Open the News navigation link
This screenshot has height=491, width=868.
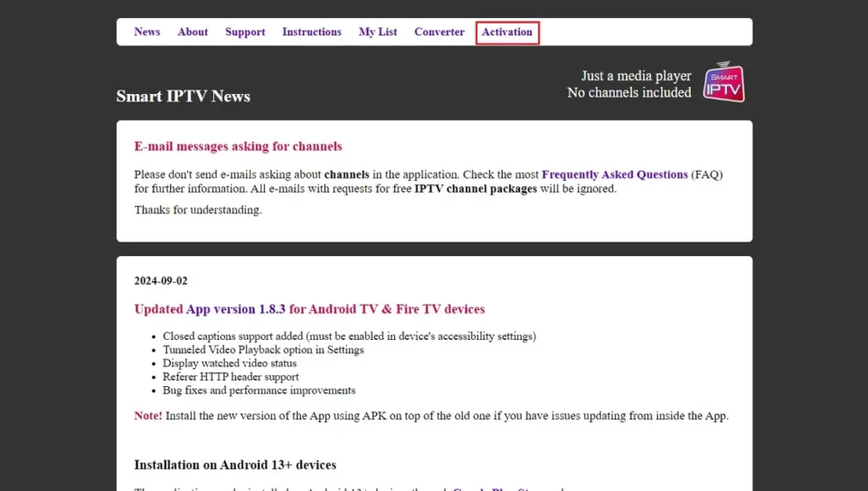(x=146, y=33)
